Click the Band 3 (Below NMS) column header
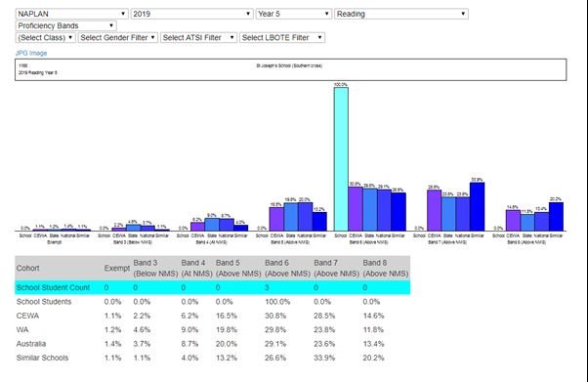This screenshot has height=382, width=588. click(x=155, y=269)
